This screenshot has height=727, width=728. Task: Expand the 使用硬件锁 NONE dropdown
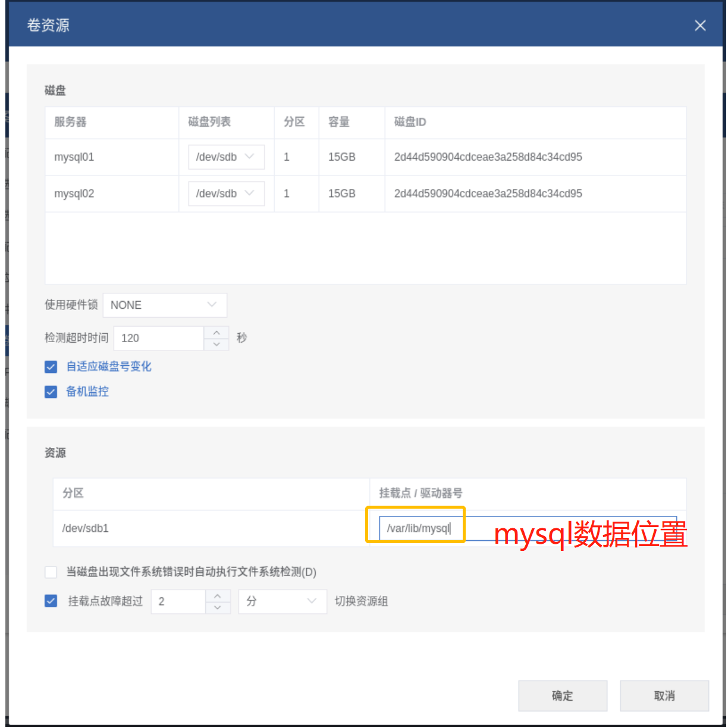coord(165,305)
